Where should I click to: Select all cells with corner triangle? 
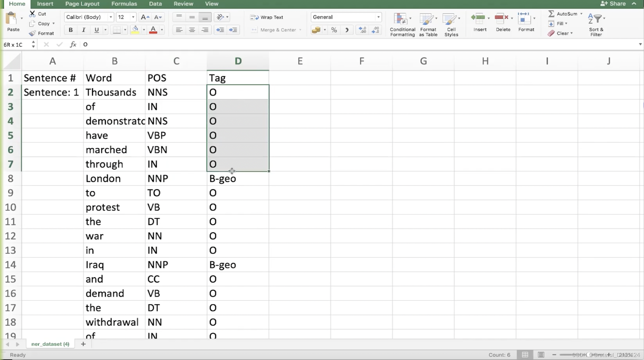click(x=12, y=61)
